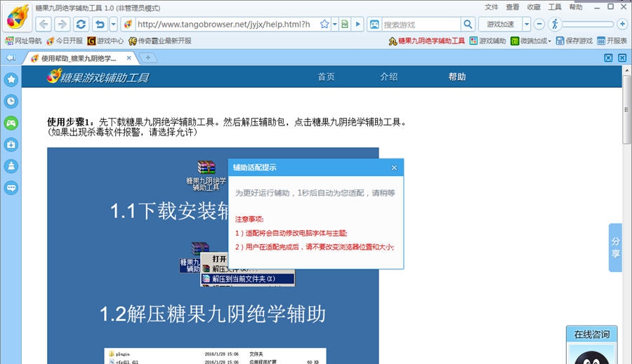Click the sidebar first-aid kit icon
Viewport: 632px width, 364px height.
coord(11,144)
